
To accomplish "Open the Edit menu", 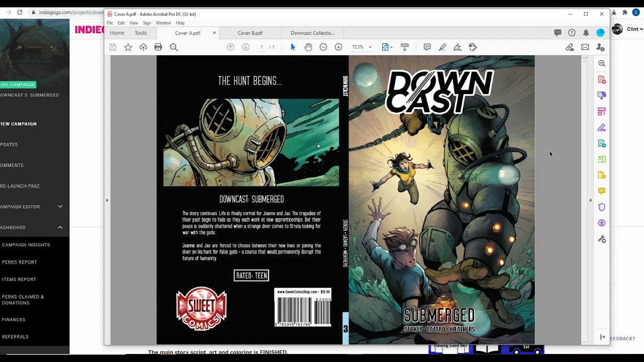I will tap(121, 23).
